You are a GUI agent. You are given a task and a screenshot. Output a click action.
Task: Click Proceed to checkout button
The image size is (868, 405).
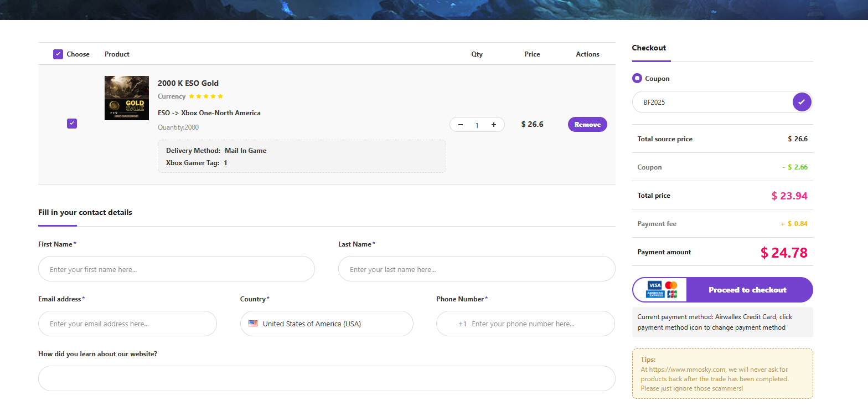[747, 290]
